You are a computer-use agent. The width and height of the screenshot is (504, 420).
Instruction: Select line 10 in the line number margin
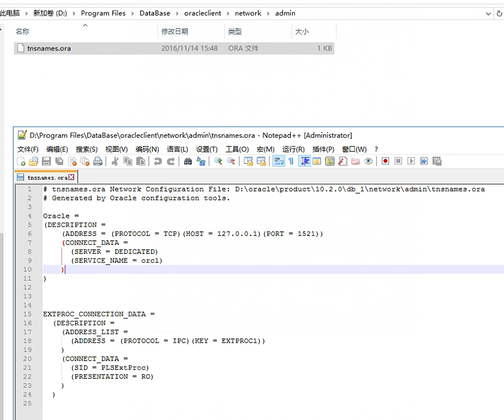click(x=27, y=269)
